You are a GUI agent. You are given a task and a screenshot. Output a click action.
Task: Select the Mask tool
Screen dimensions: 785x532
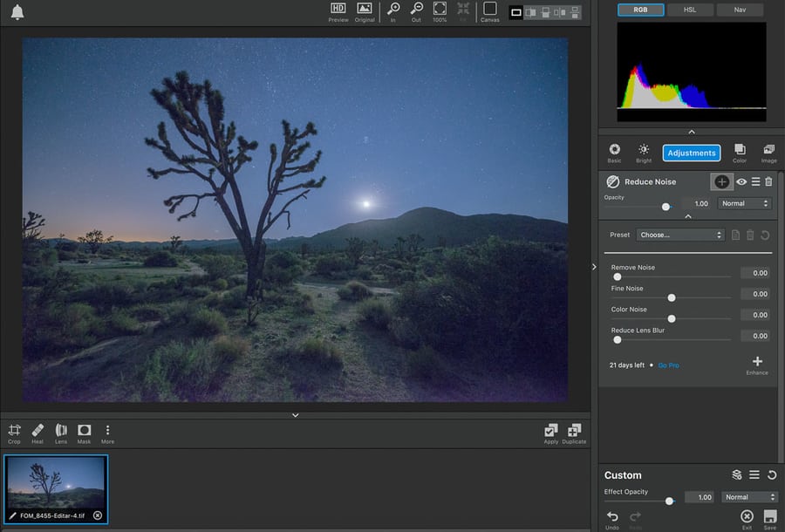tap(84, 433)
